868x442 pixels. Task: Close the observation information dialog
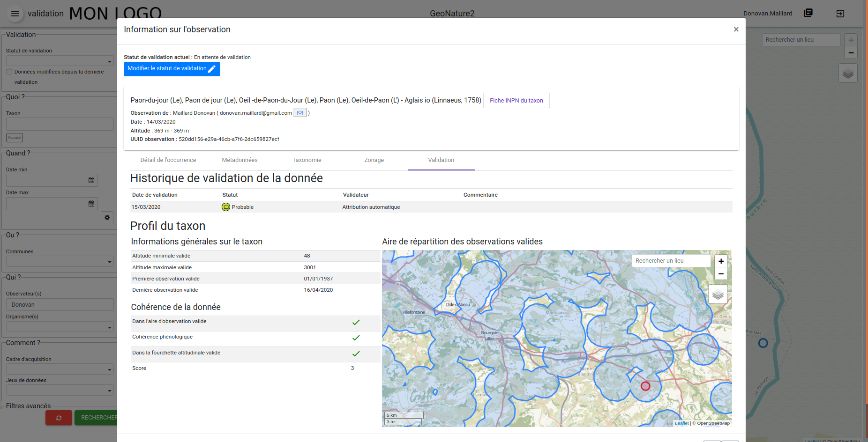736,29
